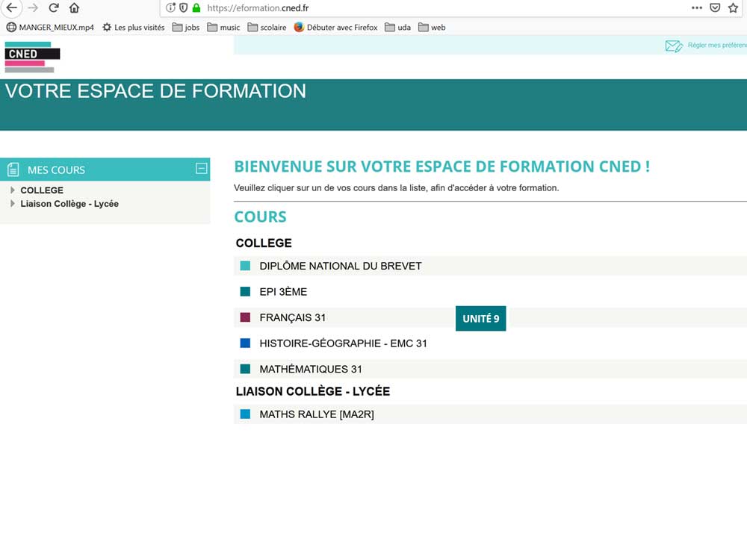Open the DIPLÔME NATIONAL DU BREVET course

coord(340,266)
